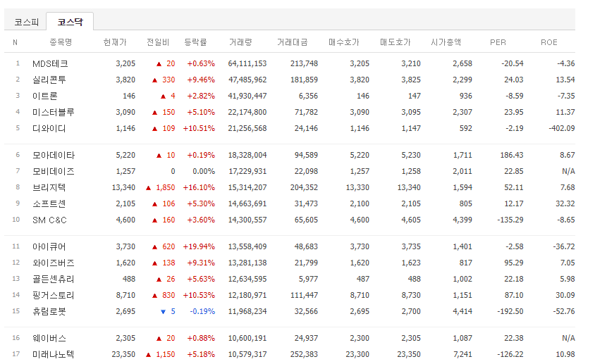Open MDS테크 stock page
595x364 pixels.
pos(50,63)
